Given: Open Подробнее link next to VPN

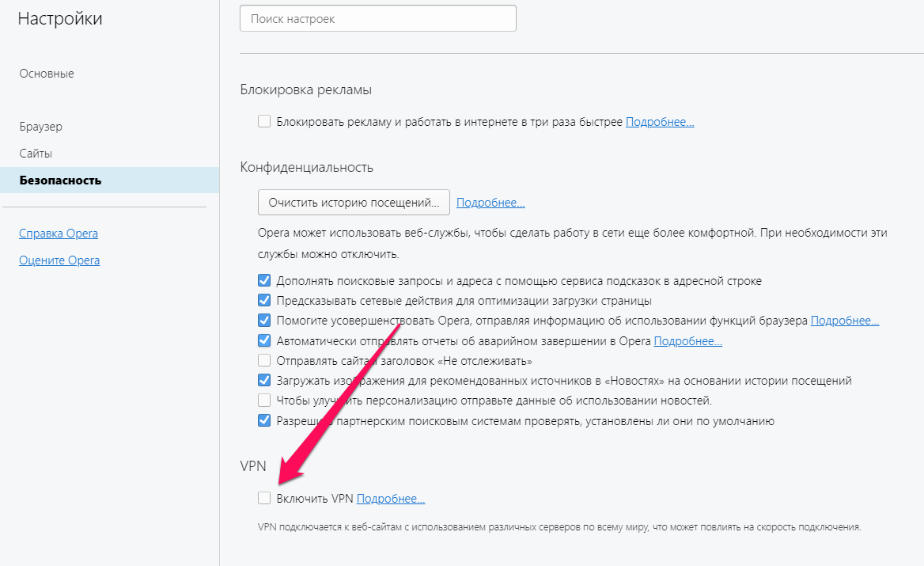Looking at the screenshot, I should pyautogui.click(x=391, y=499).
